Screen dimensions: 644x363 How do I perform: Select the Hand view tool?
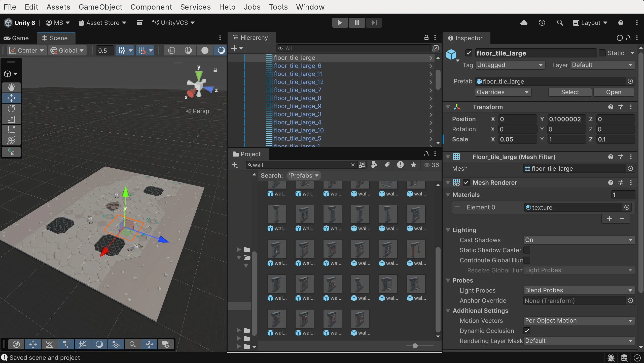(11, 87)
